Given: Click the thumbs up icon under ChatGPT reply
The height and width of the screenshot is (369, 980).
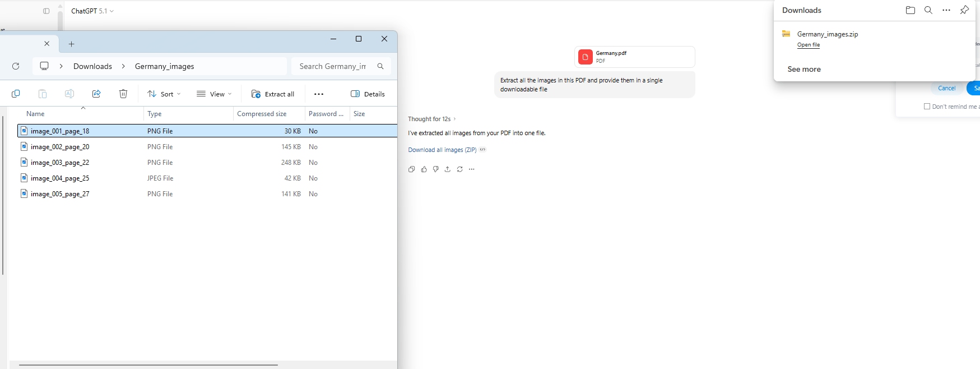Looking at the screenshot, I should [x=424, y=169].
